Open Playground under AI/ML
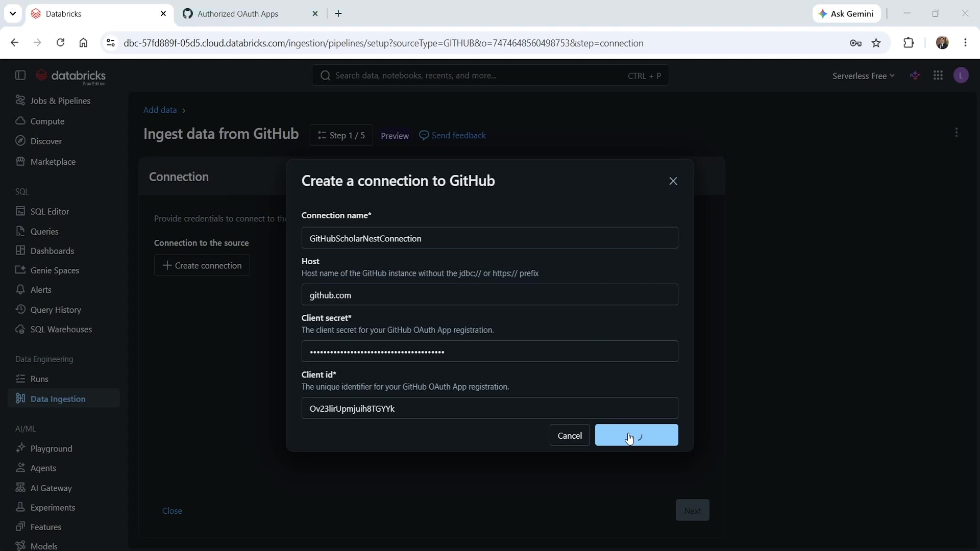The height and width of the screenshot is (551, 980). click(51, 448)
